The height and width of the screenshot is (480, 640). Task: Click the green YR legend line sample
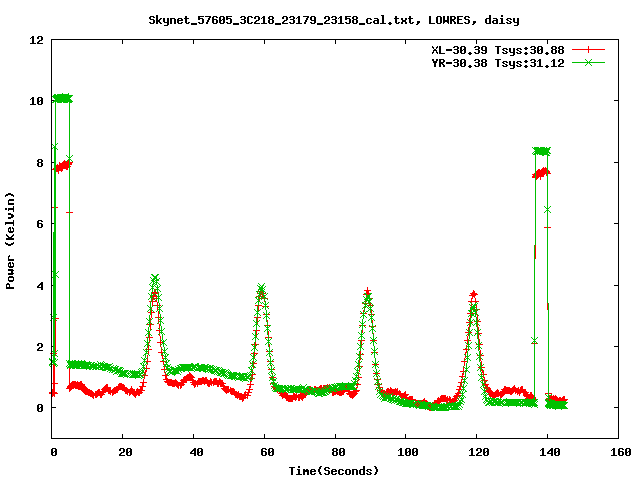click(588, 62)
